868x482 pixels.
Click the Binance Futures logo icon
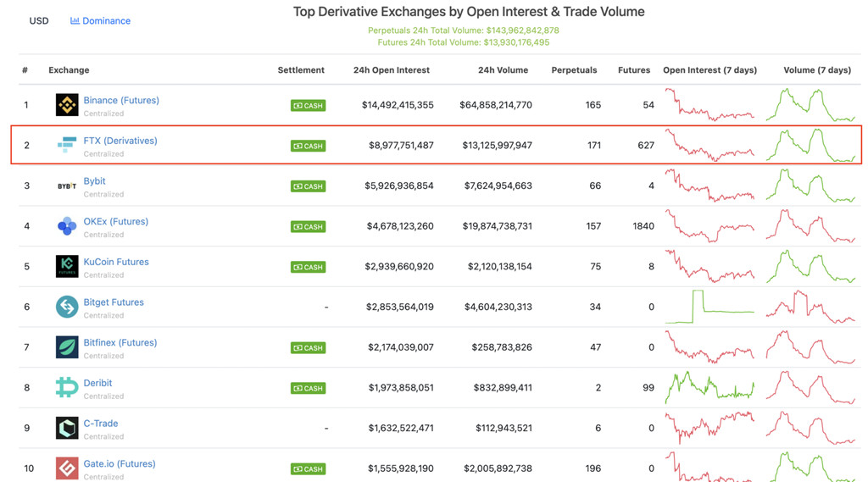pyautogui.click(x=67, y=105)
